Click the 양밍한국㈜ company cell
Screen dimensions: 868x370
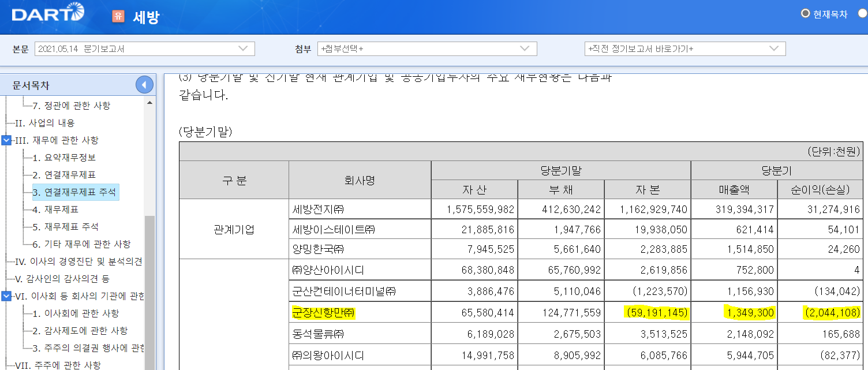[360, 249]
